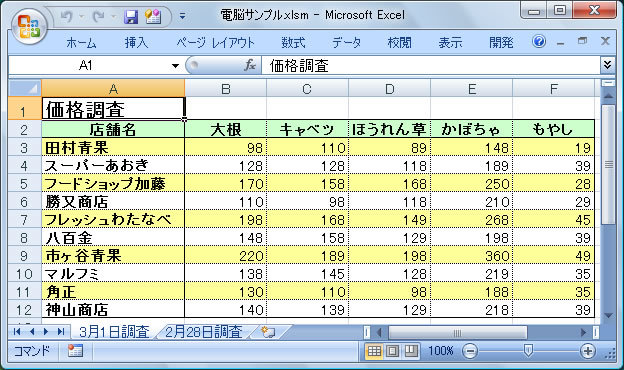Click the horizontal scrollbar thumb
The height and width of the screenshot is (370, 624).
click(458, 332)
